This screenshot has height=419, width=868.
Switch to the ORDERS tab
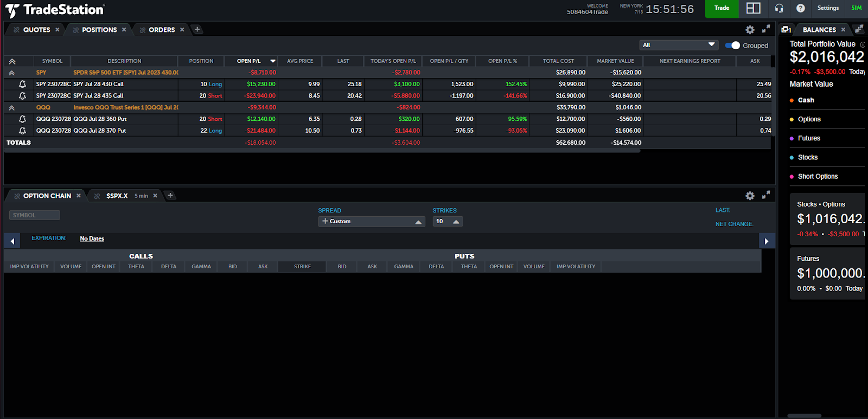coord(162,30)
